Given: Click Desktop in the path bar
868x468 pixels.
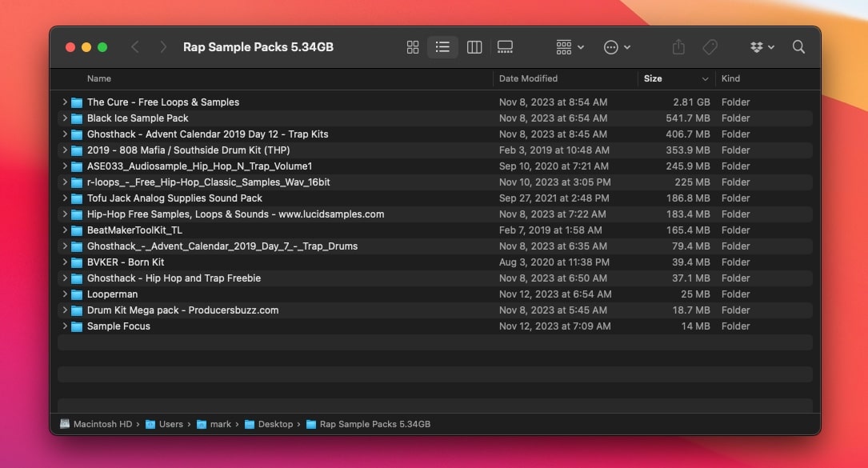Looking at the screenshot, I should pyautogui.click(x=274, y=424).
